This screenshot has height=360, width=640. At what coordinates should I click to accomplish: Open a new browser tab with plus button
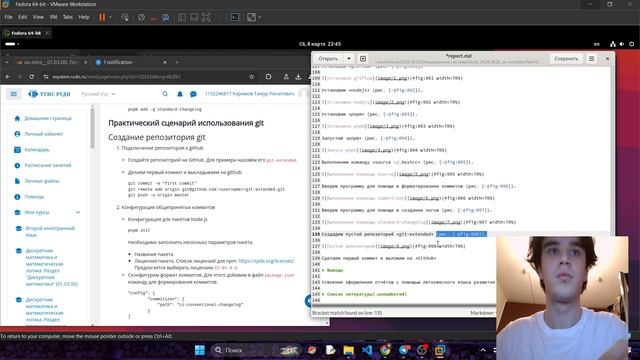click(177, 62)
